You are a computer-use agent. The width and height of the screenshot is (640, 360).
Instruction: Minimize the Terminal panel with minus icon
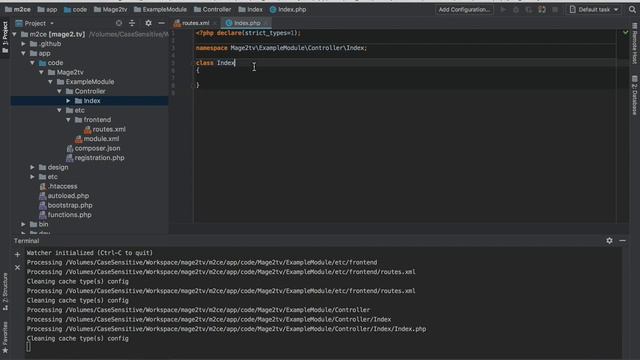(622, 241)
